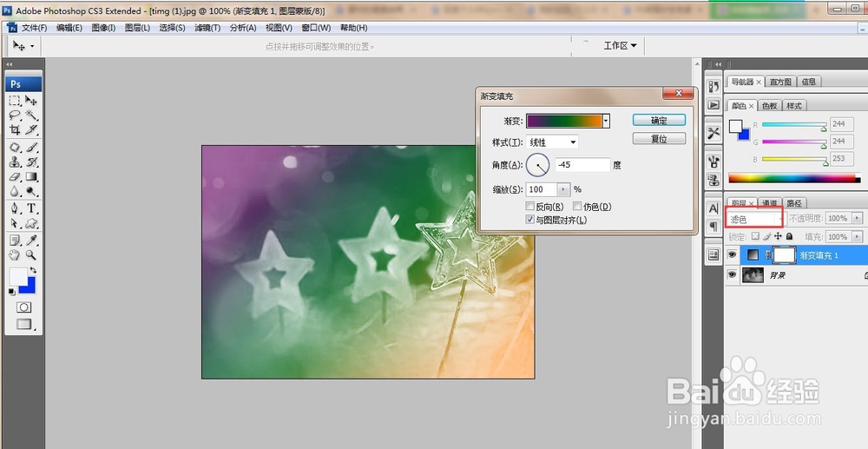The width and height of the screenshot is (868, 449).
Task: Select the Custom Shape tool
Action: (x=31, y=223)
